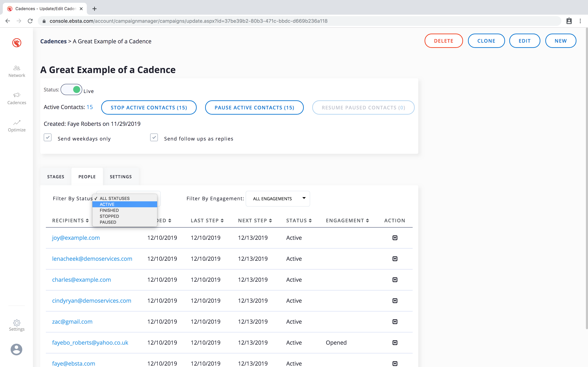588x367 pixels.
Task: Expand the All Engagements filter dropdown
Action: pos(278,199)
